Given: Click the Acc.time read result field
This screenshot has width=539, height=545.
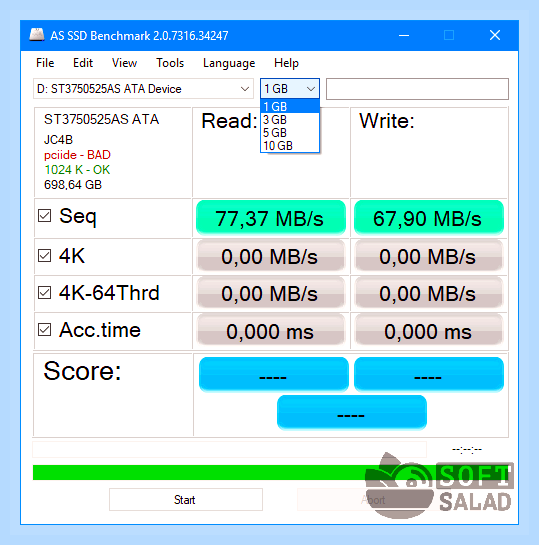Looking at the screenshot, I should click(271, 331).
